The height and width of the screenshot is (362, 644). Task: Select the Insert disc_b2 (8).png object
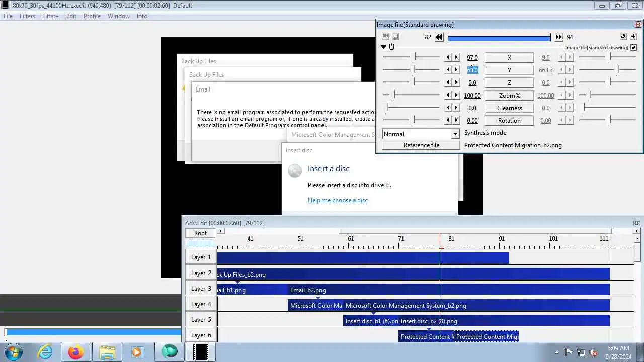tap(504, 321)
